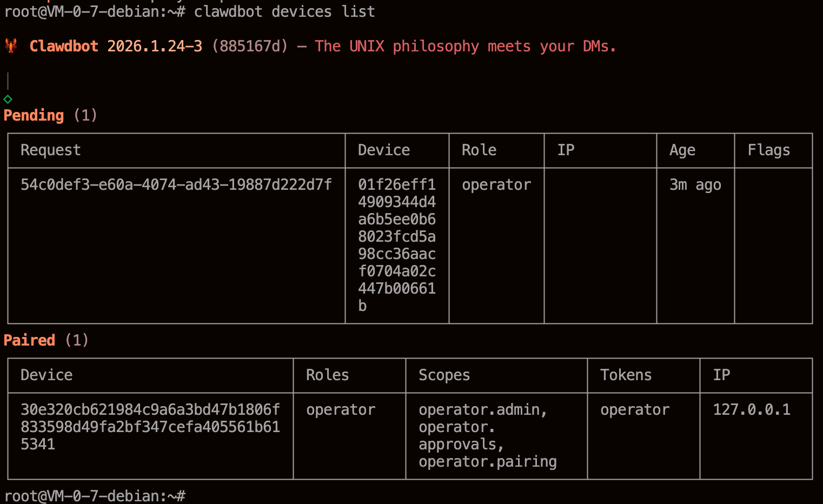Click the Age column header
Image resolution: width=823 pixels, height=504 pixels.
682,150
